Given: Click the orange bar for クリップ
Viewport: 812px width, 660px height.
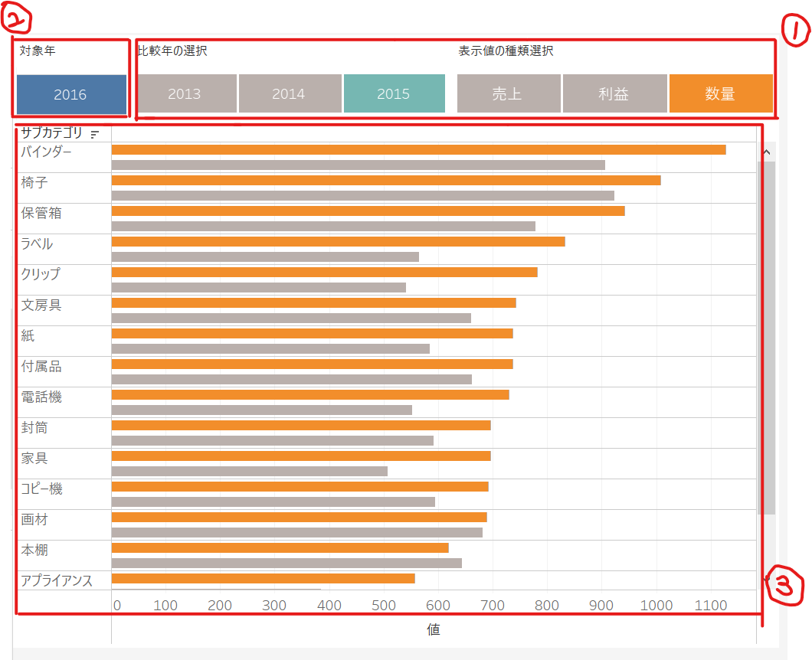Looking at the screenshot, I should click(x=325, y=272).
